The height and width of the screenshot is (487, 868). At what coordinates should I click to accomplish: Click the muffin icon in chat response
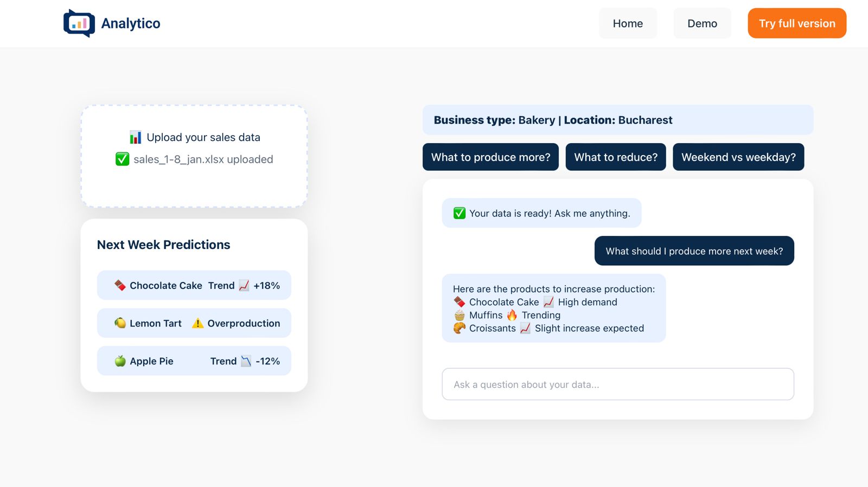459,315
